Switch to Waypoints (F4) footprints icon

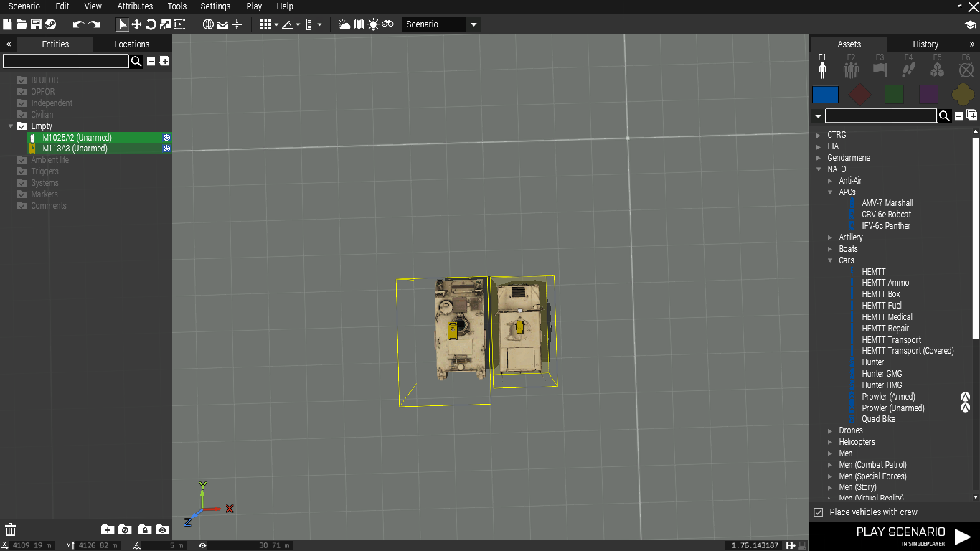click(908, 69)
